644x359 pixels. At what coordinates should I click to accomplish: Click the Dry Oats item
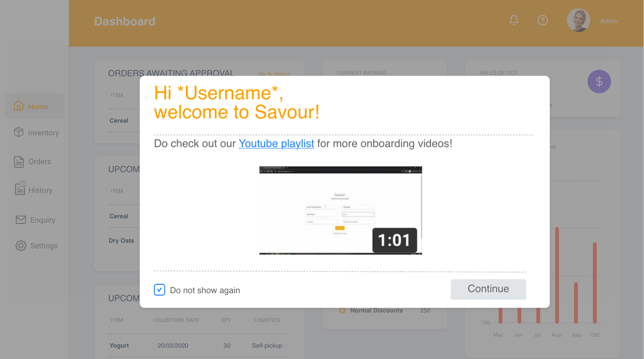coord(121,240)
